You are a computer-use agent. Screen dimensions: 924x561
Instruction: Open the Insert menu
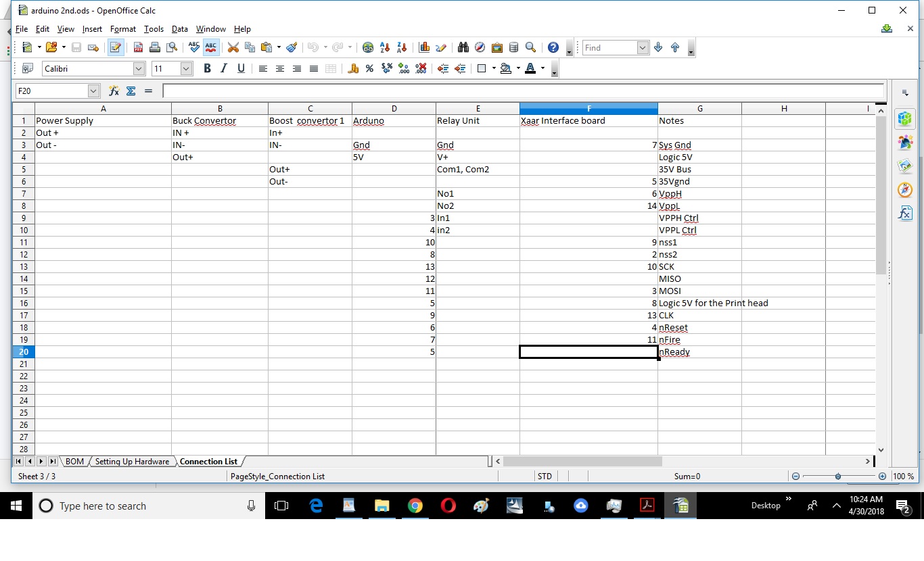pyautogui.click(x=92, y=29)
